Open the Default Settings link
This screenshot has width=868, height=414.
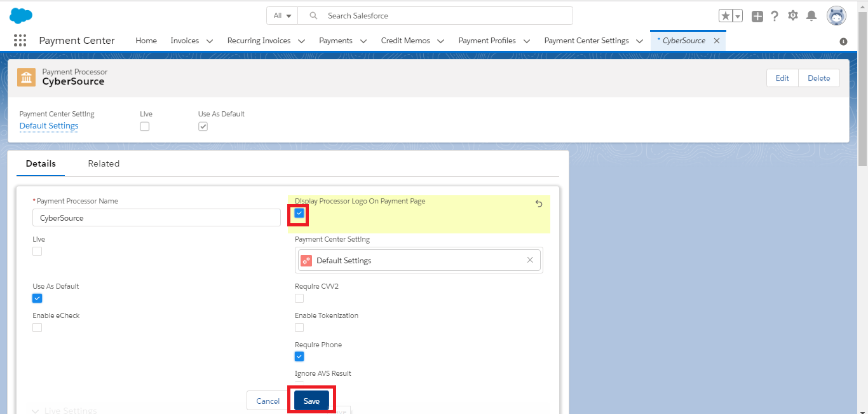coord(49,126)
